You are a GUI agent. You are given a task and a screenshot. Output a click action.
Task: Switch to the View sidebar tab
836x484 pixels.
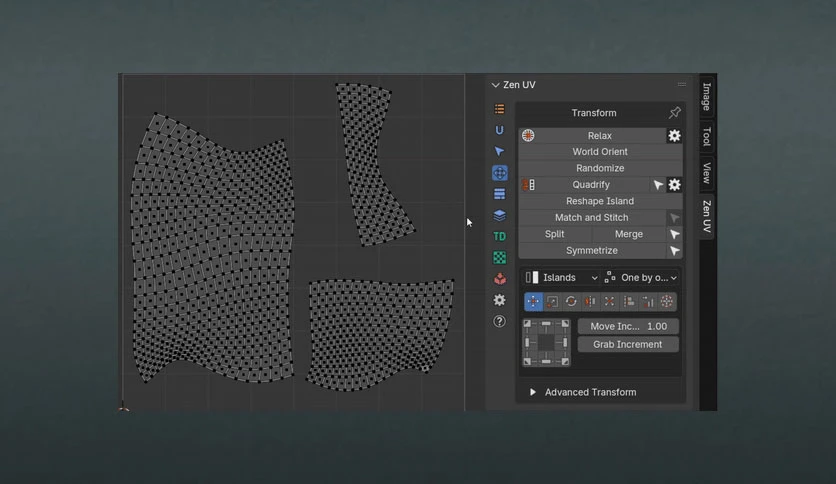tap(706, 173)
